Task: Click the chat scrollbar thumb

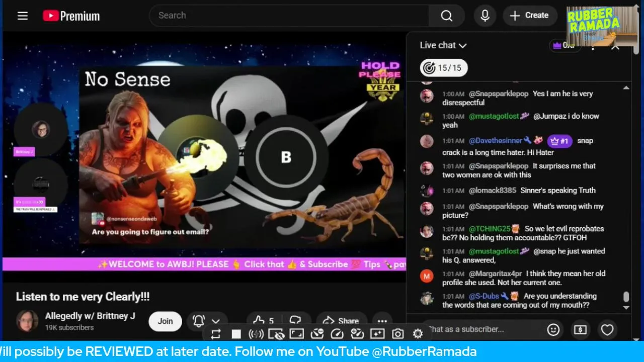Action: pos(626,297)
